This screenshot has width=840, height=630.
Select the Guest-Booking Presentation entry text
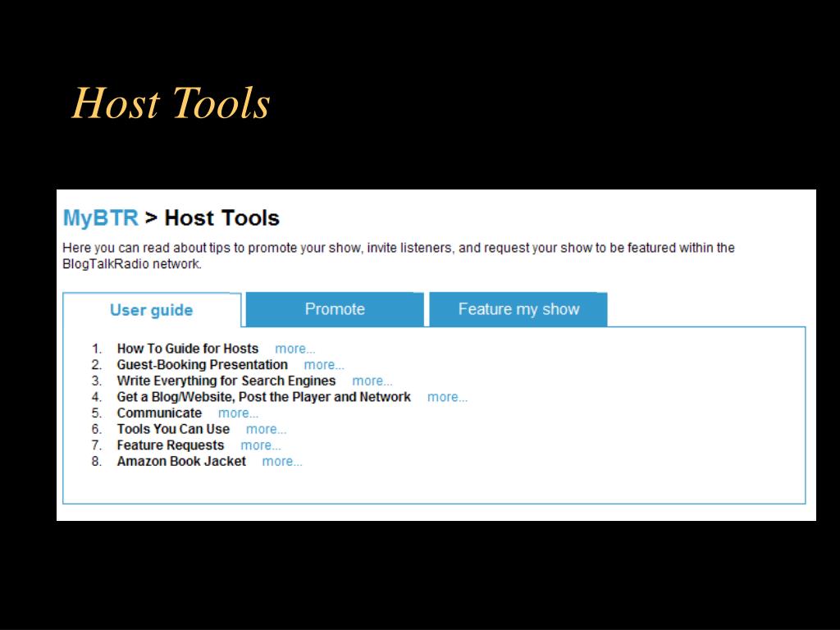[202, 365]
